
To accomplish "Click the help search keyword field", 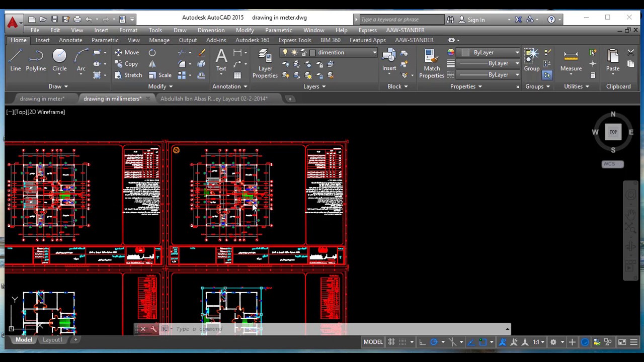I will (401, 20).
